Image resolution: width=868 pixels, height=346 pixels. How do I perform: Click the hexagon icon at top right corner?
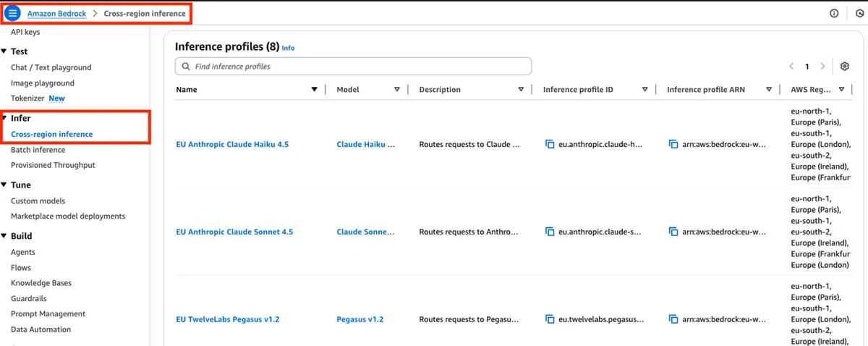859,13
